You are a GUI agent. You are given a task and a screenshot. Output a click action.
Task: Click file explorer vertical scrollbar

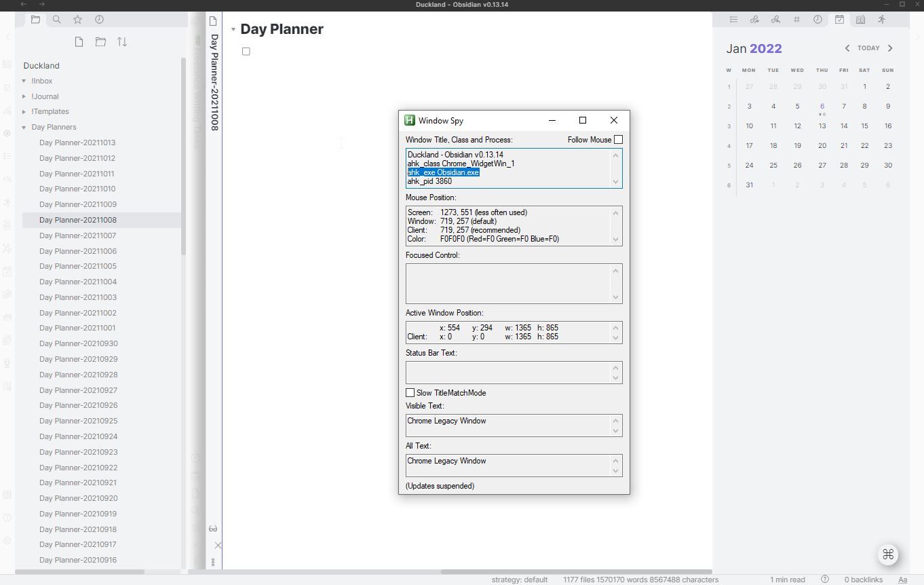click(184, 156)
